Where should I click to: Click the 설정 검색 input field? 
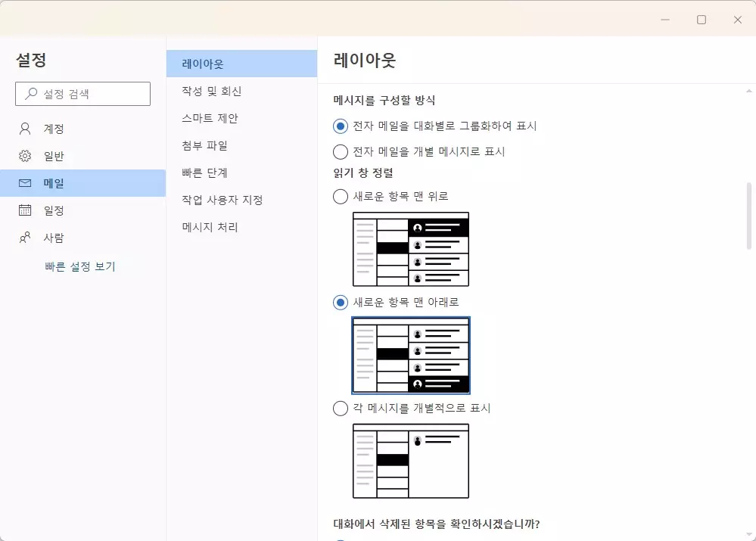tap(83, 94)
